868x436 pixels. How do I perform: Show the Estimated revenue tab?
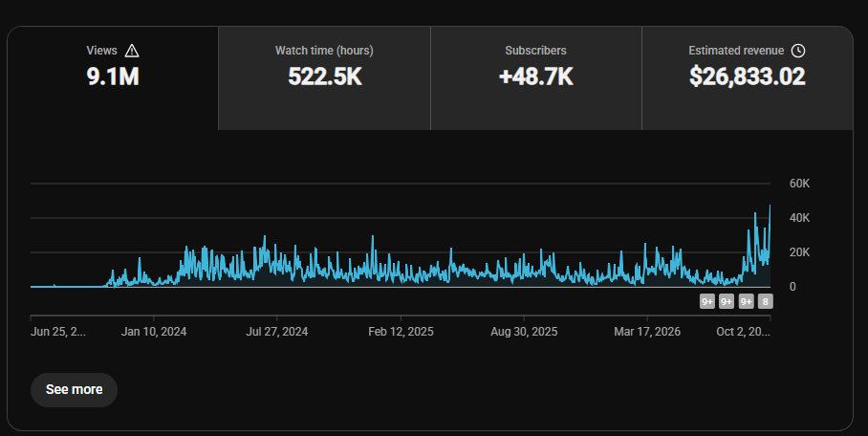pyautogui.click(x=748, y=78)
